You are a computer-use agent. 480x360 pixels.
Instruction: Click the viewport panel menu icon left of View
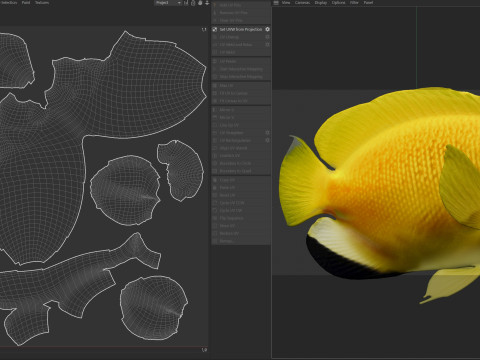click(276, 3)
